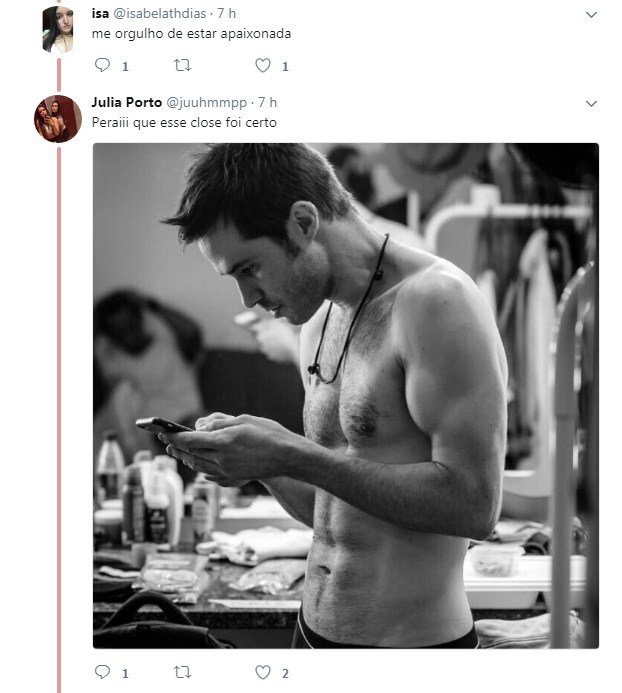Click the reply icon under Julia Porto's photo tweet
Screen dimensions: 622x693
[102, 673]
